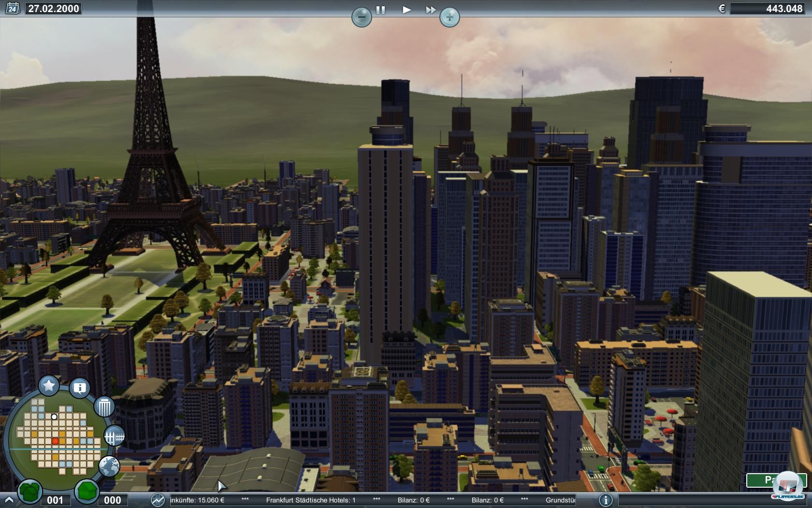The height and width of the screenshot is (508, 812).
Task: Click the single green house icon
Action: (87, 491)
